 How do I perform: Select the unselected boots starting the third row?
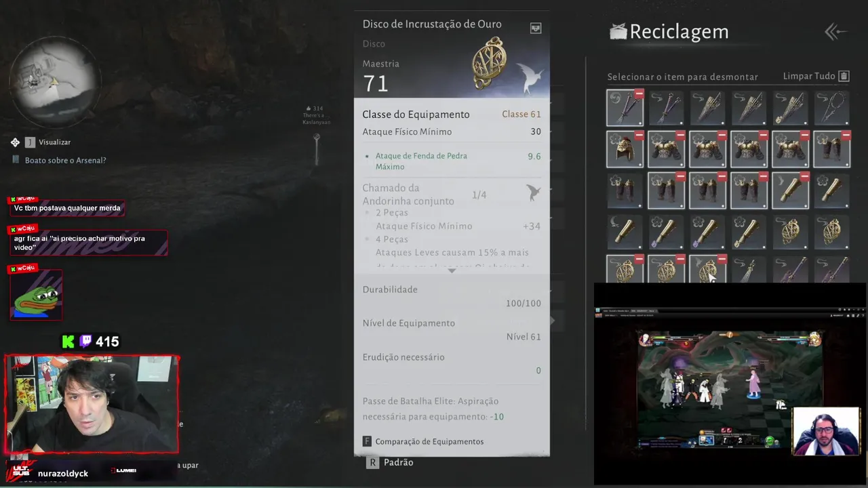(x=625, y=191)
